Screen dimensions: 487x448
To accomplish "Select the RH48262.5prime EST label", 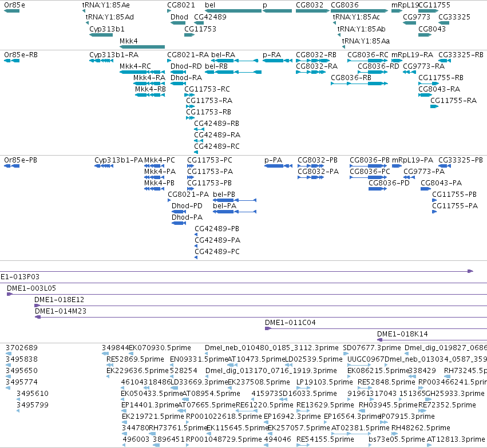I will (421, 428).
